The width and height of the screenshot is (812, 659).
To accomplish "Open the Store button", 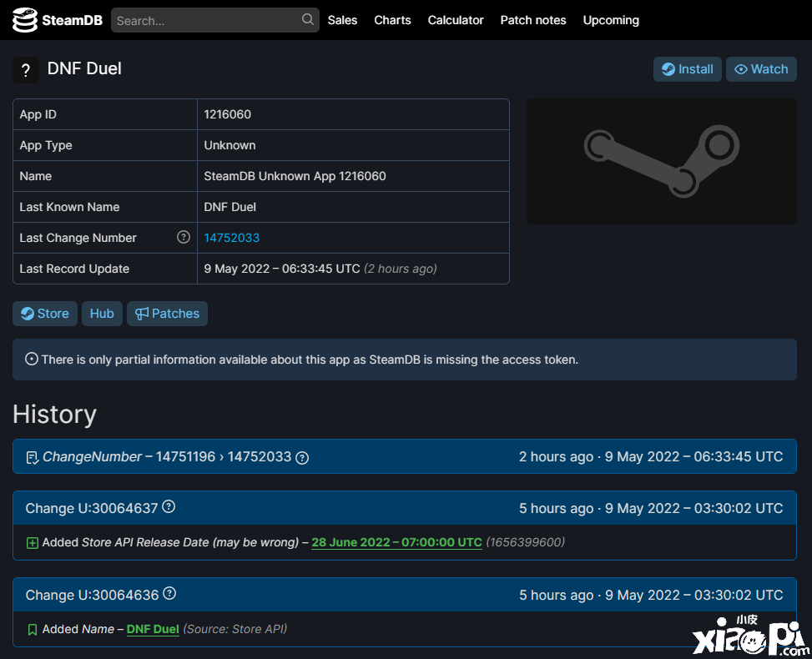I will click(45, 314).
